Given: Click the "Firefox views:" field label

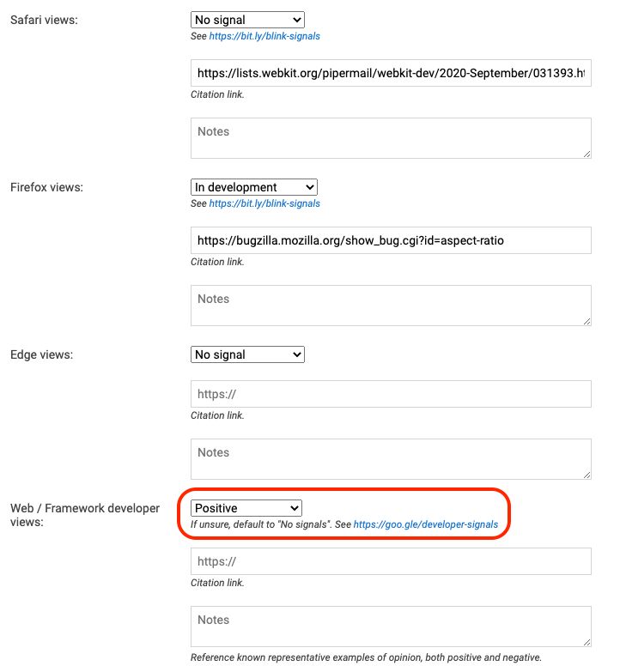Looking at the screenshot, I should point(46,187).
